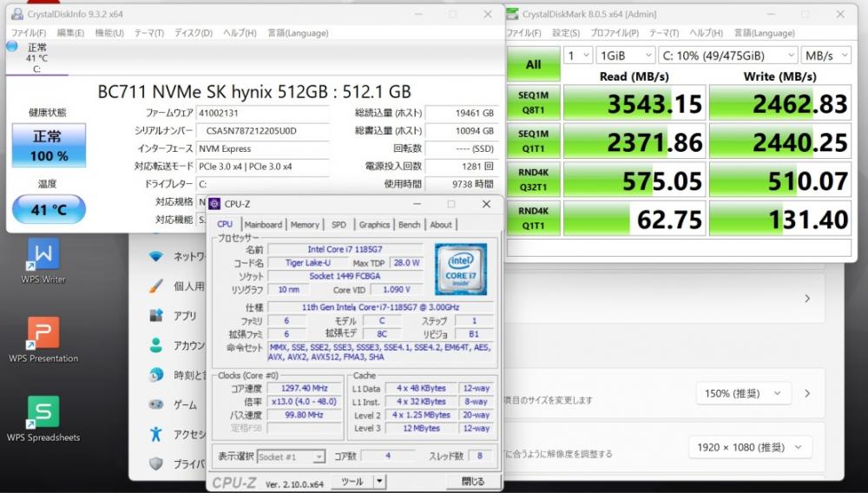Open the test size dropdown showing 1GiB
Viewport: 868px width, 493px height.
626,56
